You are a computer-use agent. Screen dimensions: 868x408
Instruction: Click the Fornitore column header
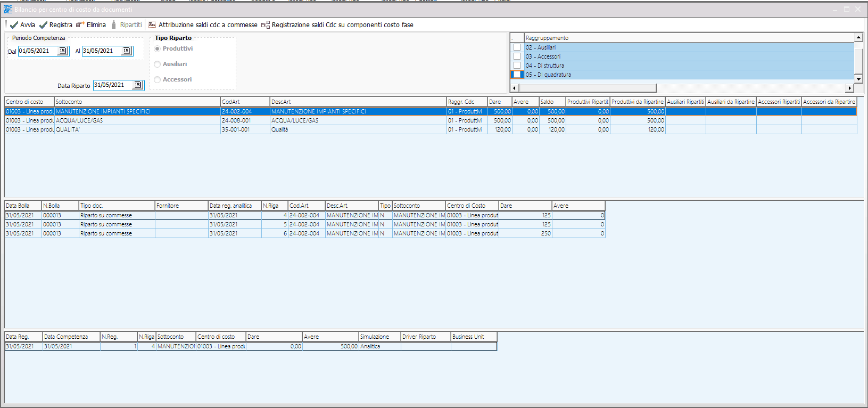[x=181, y=206]
